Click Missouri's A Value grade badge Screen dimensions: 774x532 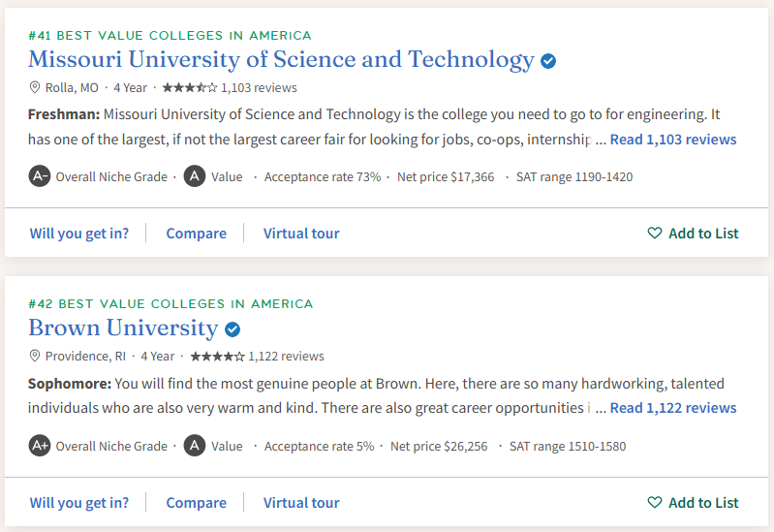195,177
